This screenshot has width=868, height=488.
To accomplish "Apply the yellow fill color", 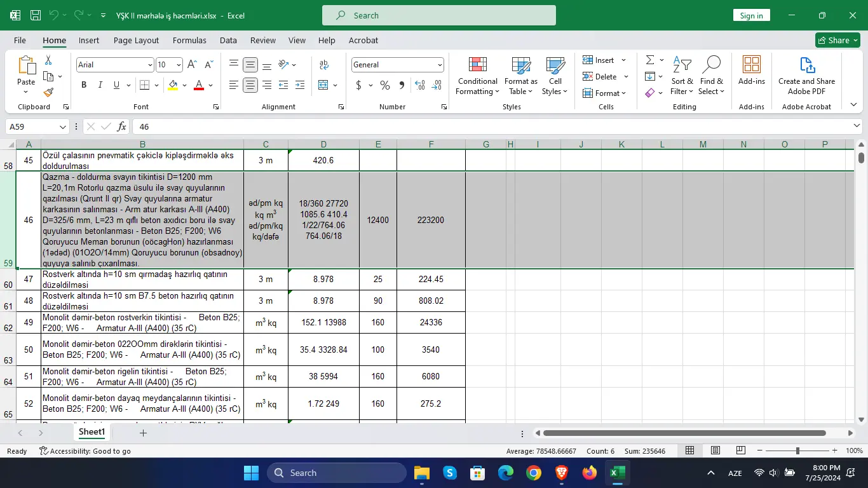I will (x=173, y=85).
